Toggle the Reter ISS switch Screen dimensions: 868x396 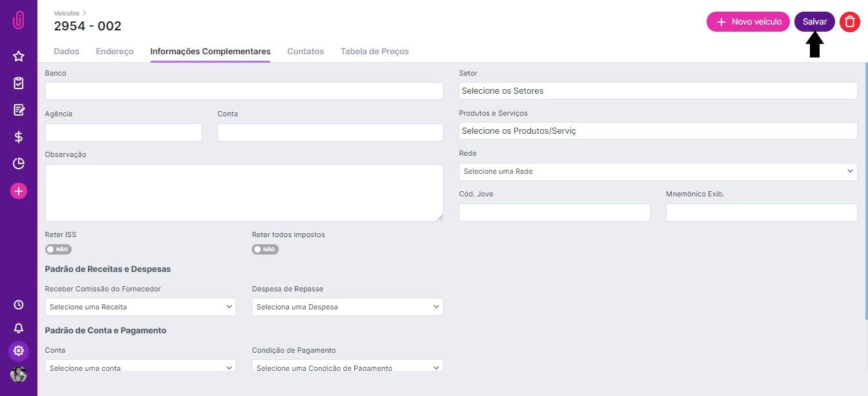tap(58, 249)
